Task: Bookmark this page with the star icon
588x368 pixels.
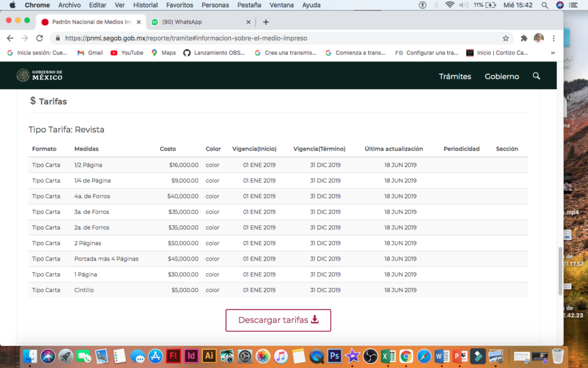Action: [505, 39]
